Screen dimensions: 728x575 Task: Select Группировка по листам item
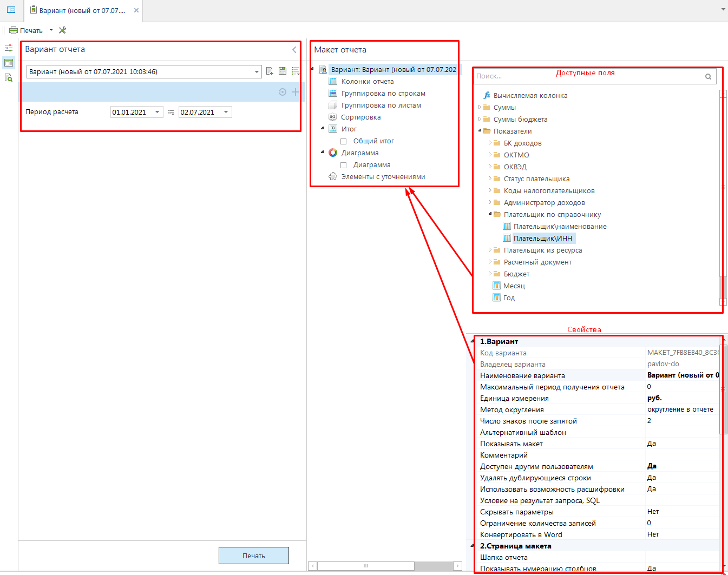(x=381, y=105)
